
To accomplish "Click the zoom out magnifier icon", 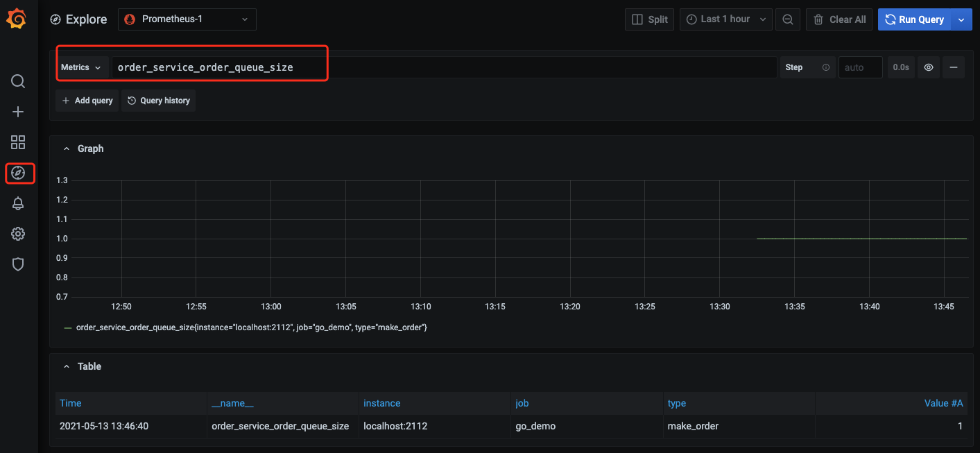I will [x=787, y=19].
